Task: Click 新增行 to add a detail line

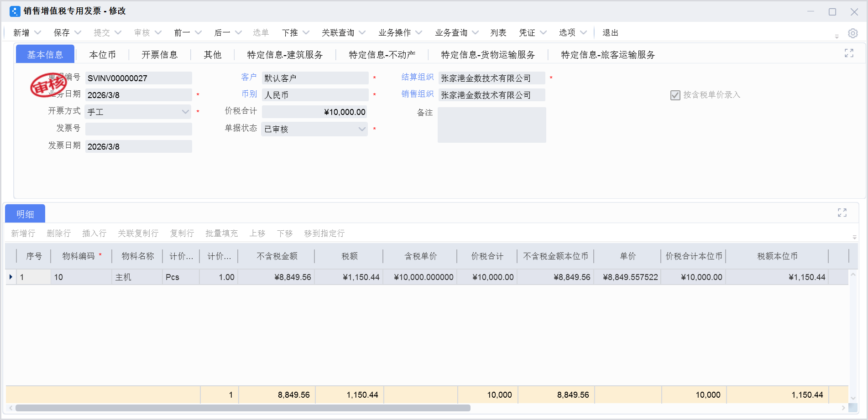Action: pyautogui.click(x=23, y=233)
